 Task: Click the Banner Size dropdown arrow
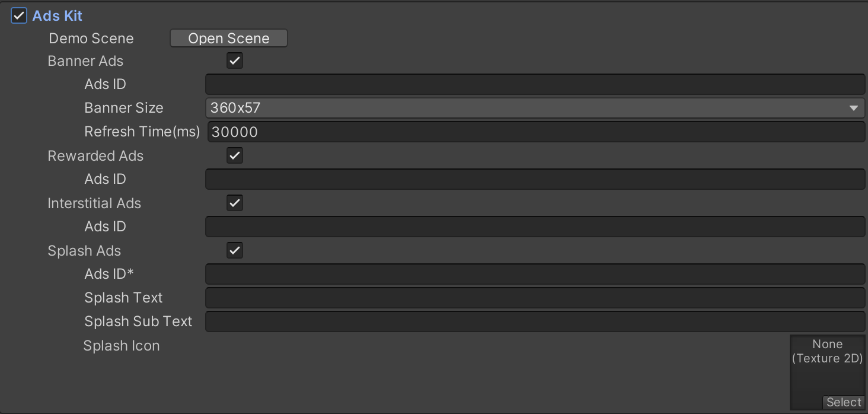tap(853, 108)
